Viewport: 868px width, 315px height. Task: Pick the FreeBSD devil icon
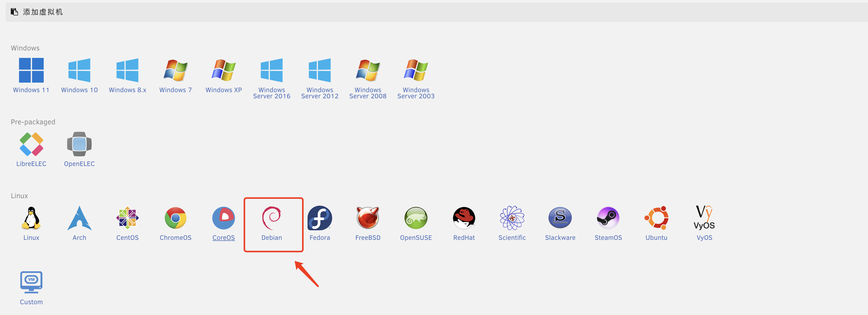click(368, 218)
